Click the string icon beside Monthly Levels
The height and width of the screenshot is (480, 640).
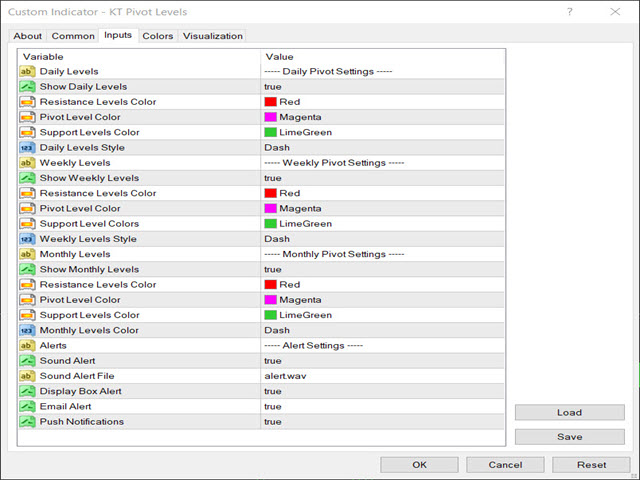tap(27, 254)
